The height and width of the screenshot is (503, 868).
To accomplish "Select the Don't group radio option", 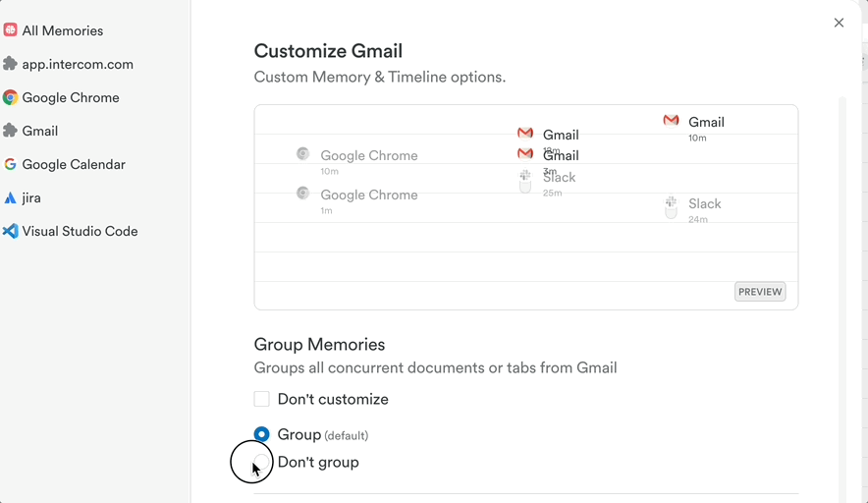I will (262, 462).
